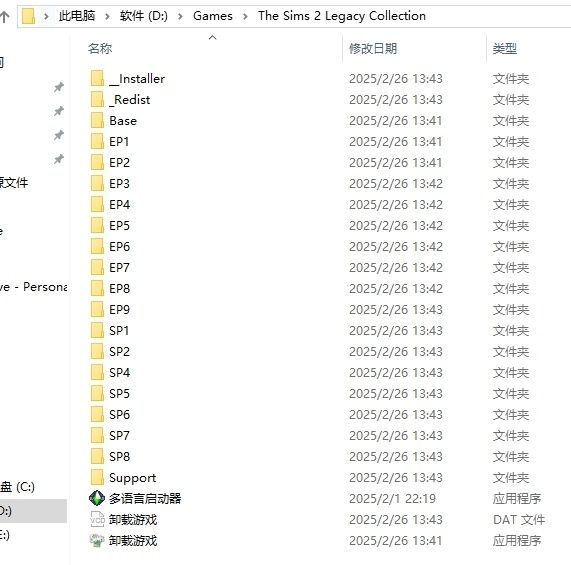Screen dimensions: 571x565
Task: Select the EP6 folder icon
Action: (97, 246)
